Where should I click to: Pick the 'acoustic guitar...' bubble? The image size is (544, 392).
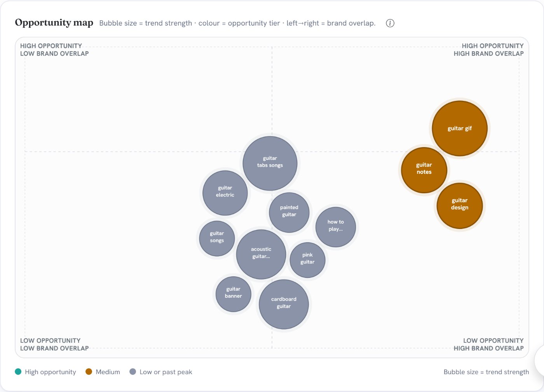pos(261,254)
